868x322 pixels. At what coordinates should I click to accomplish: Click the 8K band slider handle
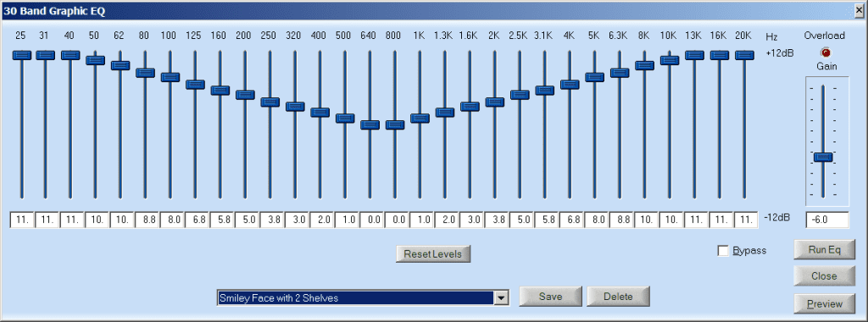[x=644, y=65]
